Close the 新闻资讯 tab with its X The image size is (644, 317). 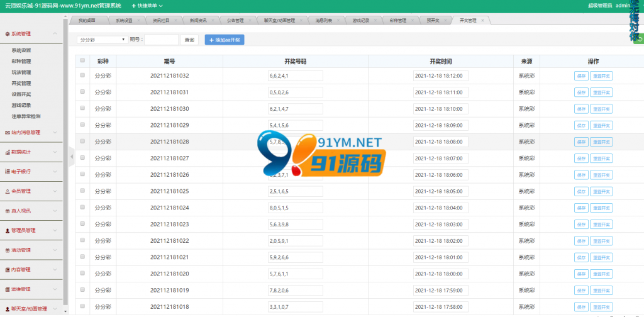[x=213, y=20]
